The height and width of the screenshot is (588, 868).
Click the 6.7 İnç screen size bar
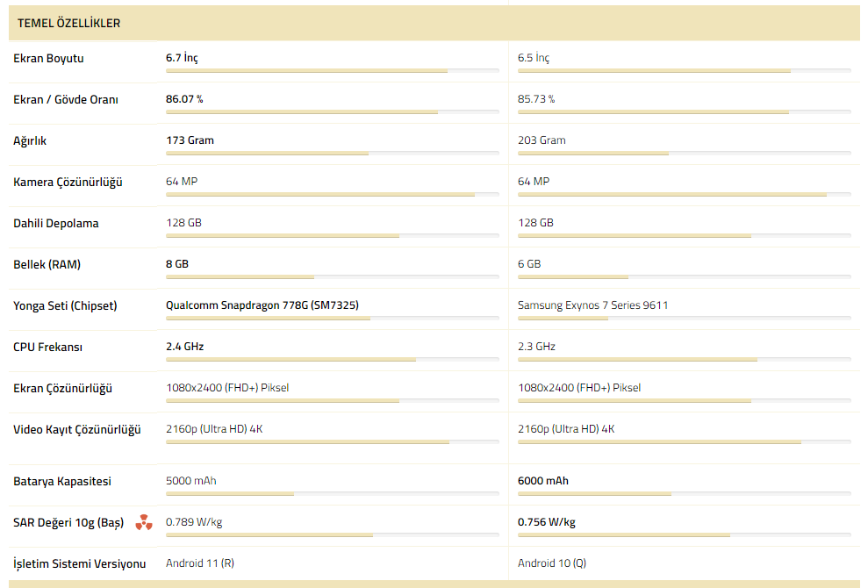[x=332, y=71]
